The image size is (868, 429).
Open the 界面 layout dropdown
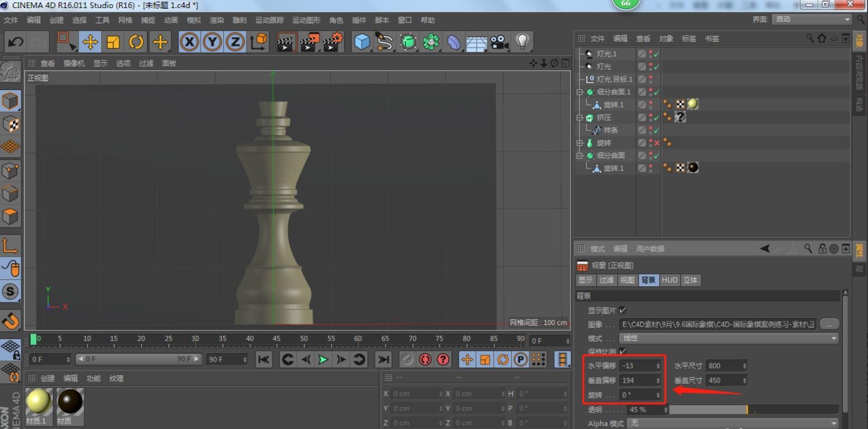click(x=812, y=19)
